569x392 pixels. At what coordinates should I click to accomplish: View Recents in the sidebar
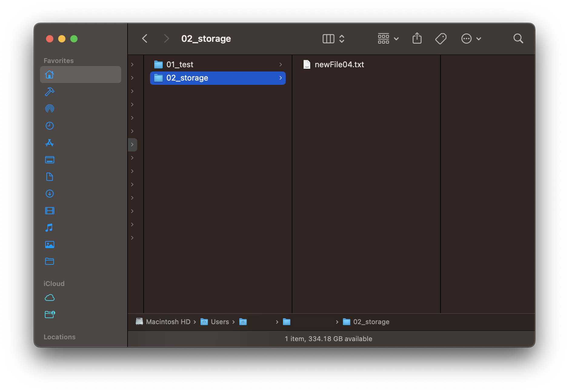(49, 125)
